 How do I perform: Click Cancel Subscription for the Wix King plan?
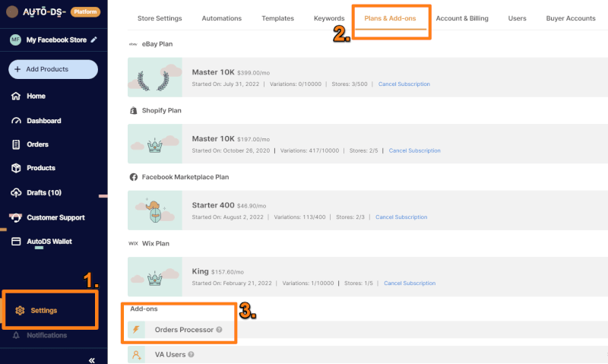(x=410, y=283)
